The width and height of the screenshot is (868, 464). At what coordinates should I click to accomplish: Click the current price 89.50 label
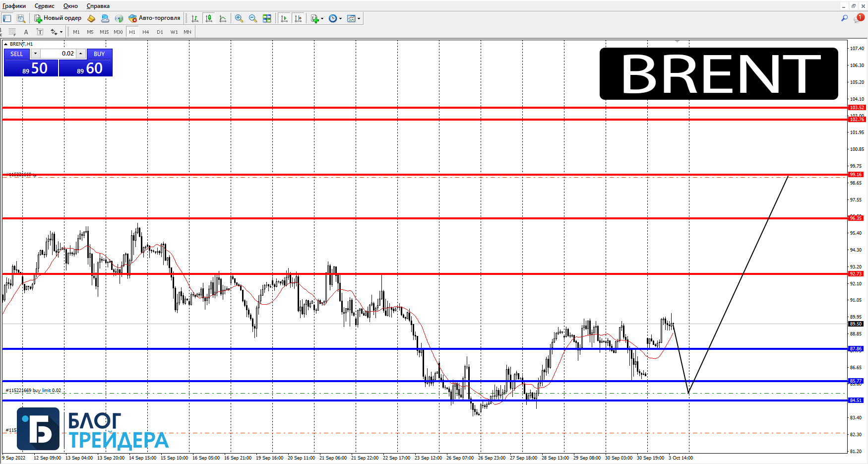pos(856,324)
